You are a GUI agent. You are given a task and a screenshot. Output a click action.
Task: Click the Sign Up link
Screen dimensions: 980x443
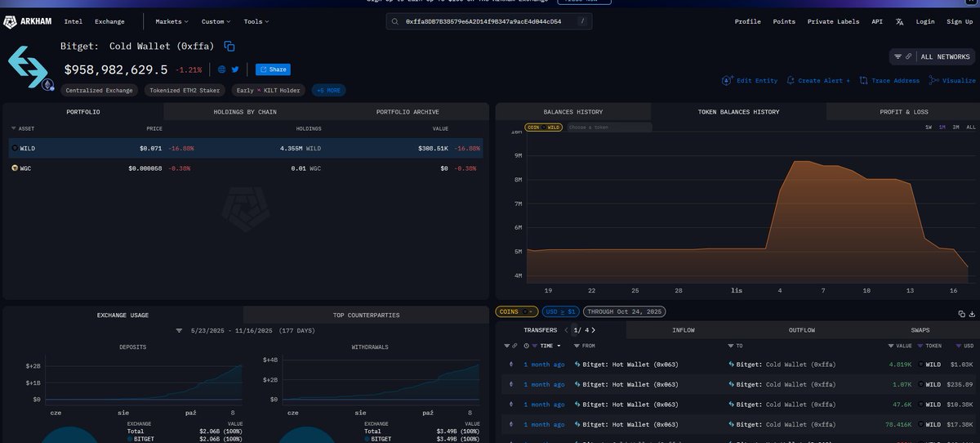pyautogui.click(x=960, y=22)
